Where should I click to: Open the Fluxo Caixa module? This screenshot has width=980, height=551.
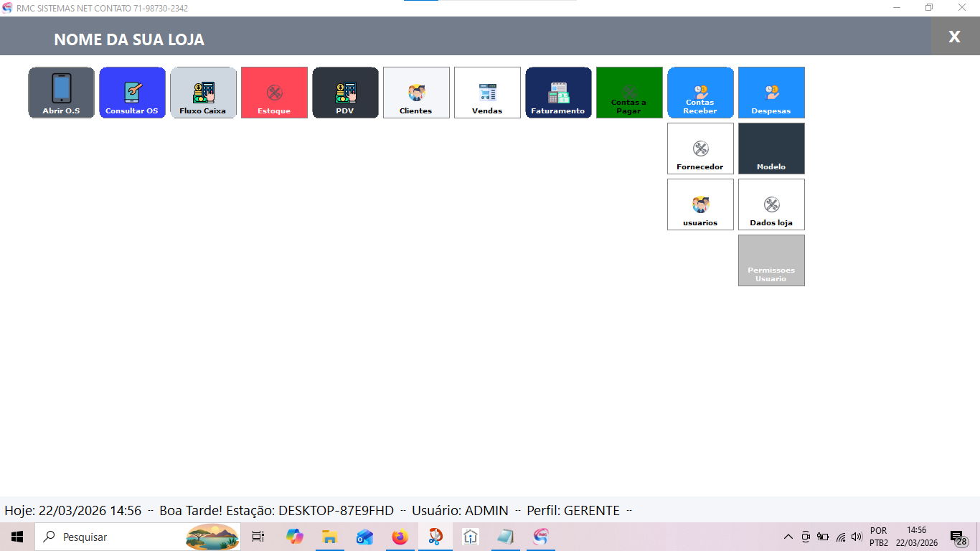(x=203, y=93)
